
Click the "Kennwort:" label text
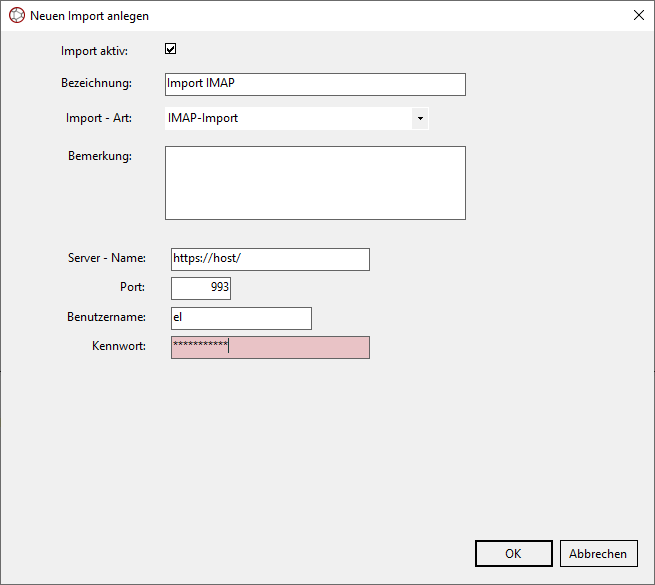[x=118, y=346]
